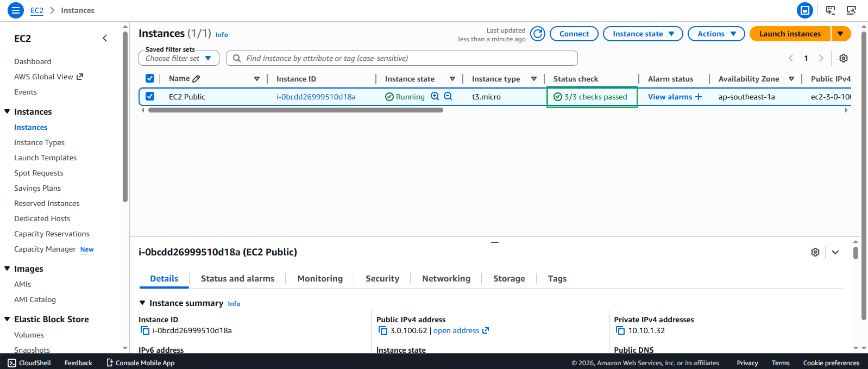Image resolution: width=868 pixels, height=369 pixels.
Task: Click the rightmost monitor icon in top bar
Action: click(x=851, y=10)
